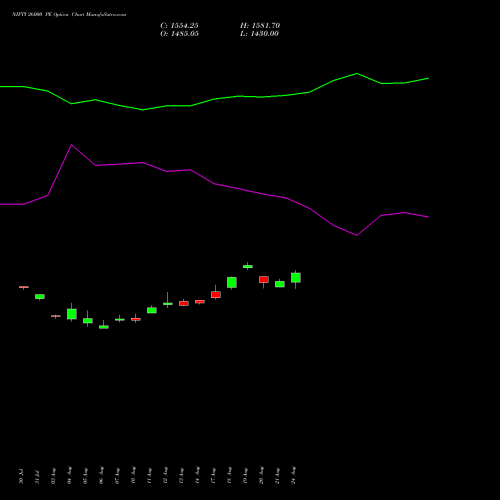Screen dimensions: 500x500
Task: Select the green candlestick above 21 Aug
Action: [280, 284]
